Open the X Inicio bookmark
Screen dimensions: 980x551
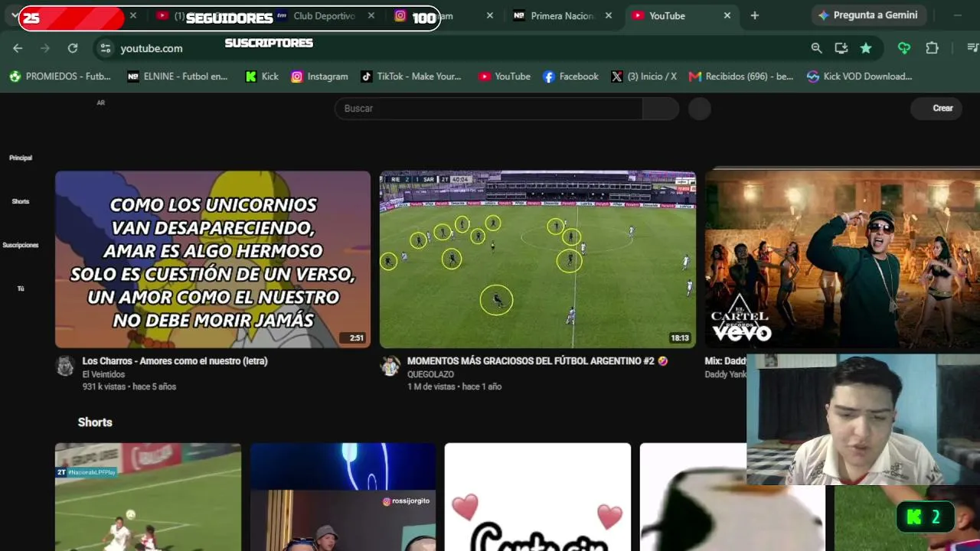coord(644,77)
